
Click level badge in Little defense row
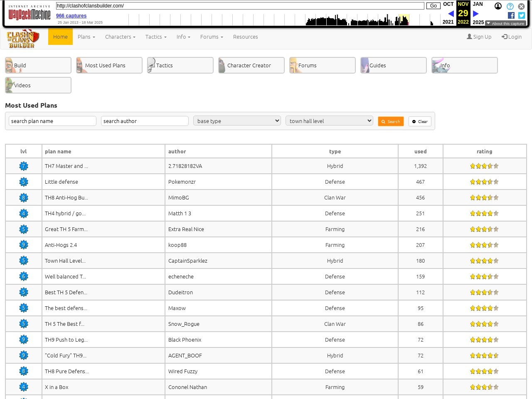(24, 182)
